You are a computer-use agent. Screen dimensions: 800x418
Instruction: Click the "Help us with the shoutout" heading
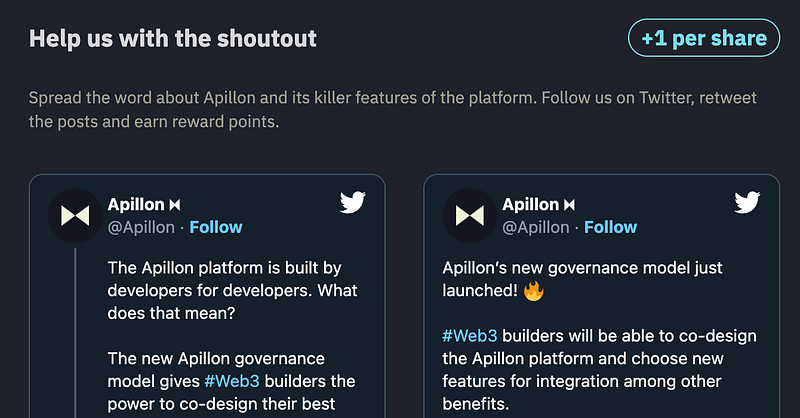click(173, 38)
